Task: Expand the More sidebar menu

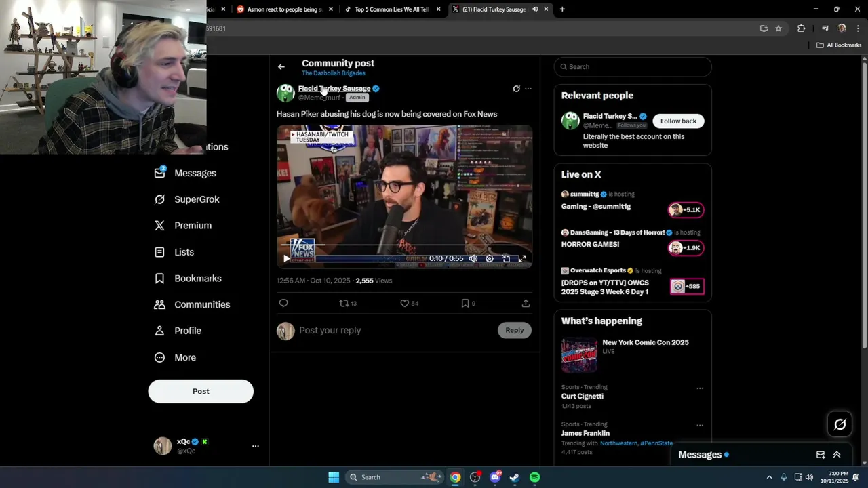Action: pyautogui.click(x=175, y=357)
